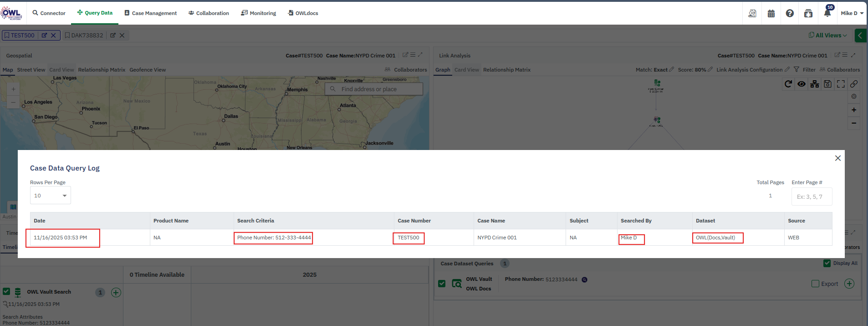Open the All Views dropdown
Screen dimensions: 868x326
(x=828, y=35)
